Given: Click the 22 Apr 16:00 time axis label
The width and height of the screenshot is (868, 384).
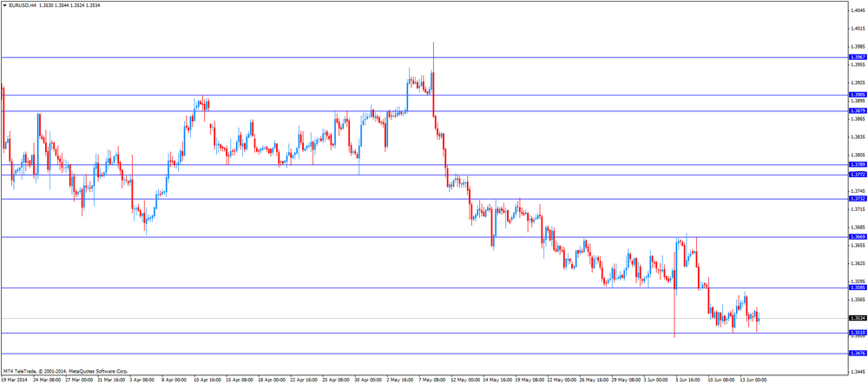Looking at the screenshot, I should pos(304,381).
